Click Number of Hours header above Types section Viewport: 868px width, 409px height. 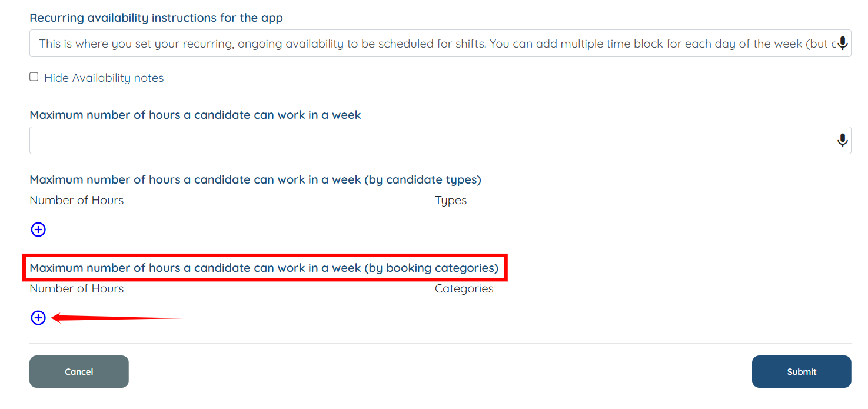77,200
